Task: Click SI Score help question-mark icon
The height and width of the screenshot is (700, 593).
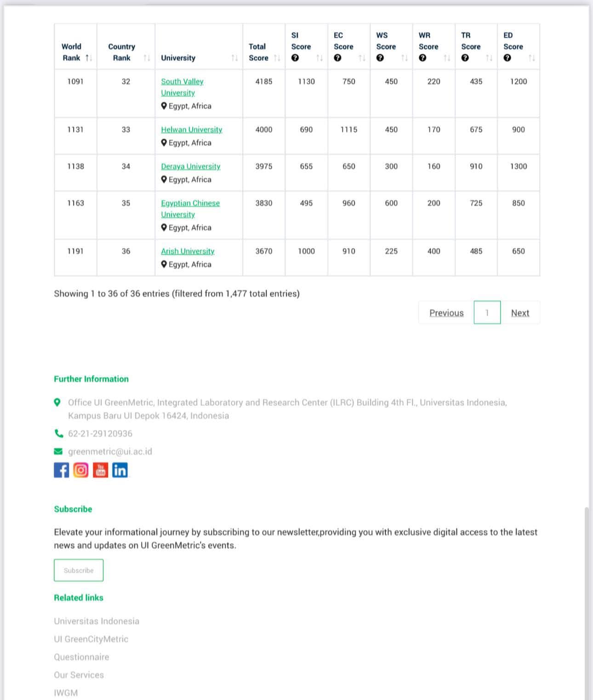Action: pos(295,58)
